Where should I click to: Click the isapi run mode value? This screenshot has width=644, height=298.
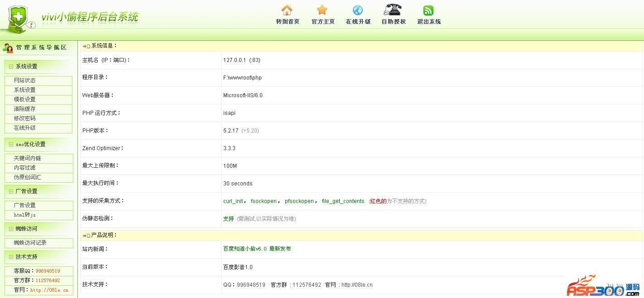click(x=229, y=113)
